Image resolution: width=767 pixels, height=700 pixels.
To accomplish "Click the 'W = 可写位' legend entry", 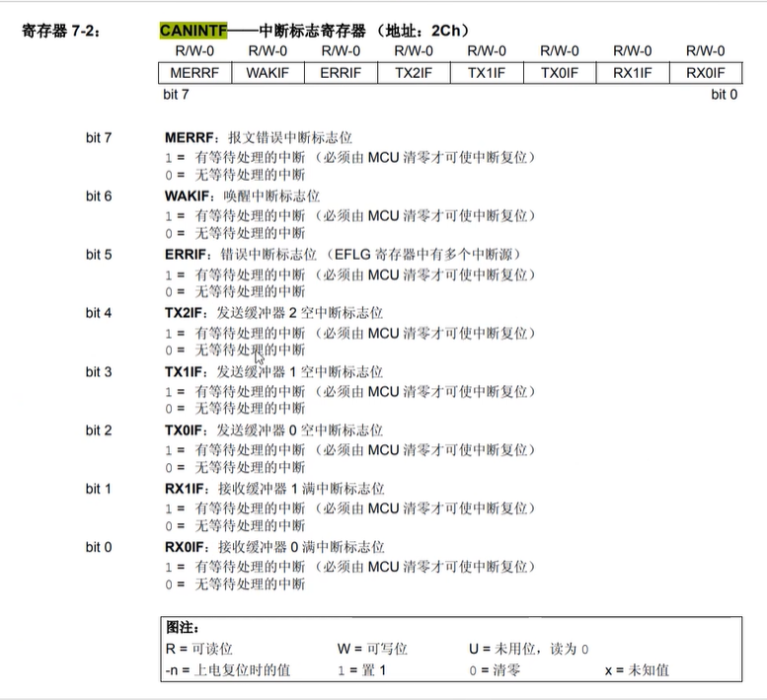I will pos(372,649).
